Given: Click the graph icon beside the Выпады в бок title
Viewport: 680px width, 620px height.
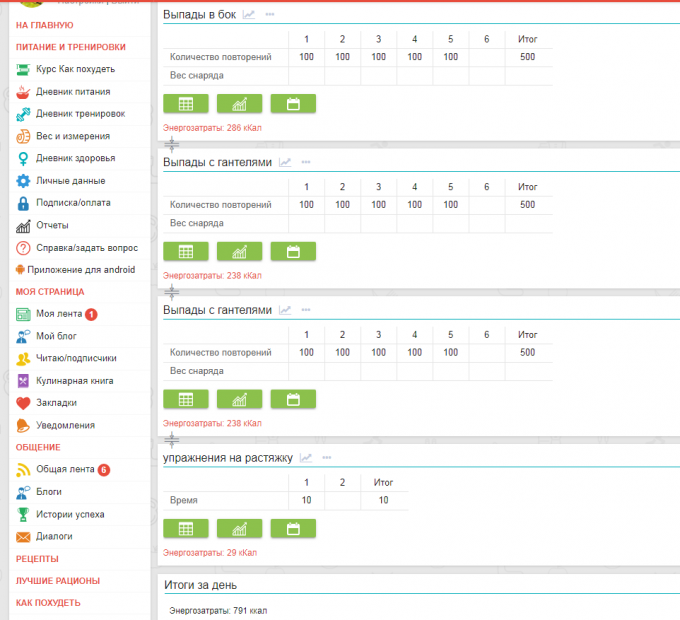Looking at the screenshot, I should [x=249, y=15].
